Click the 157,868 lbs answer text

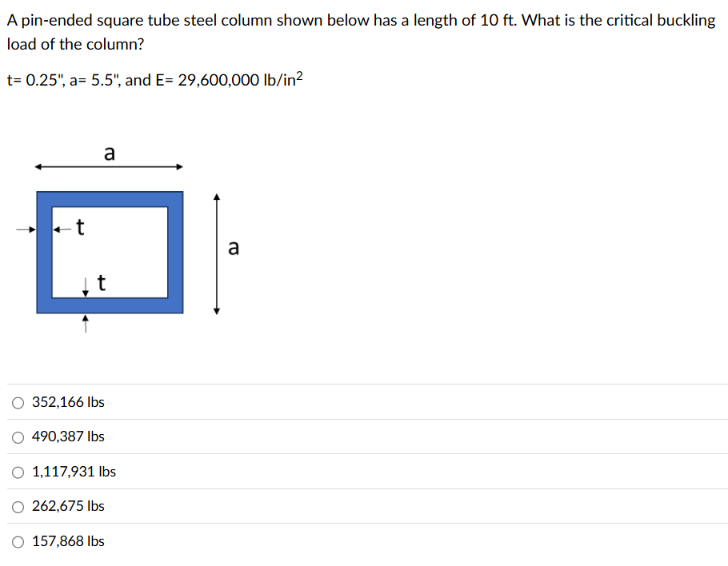tap(68, 542)
